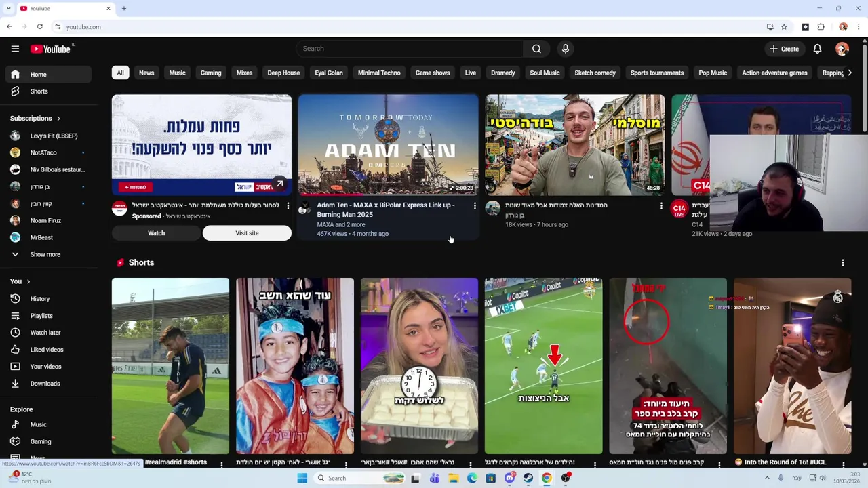The height and width of the screenshot is (488, 868).
Task: Open the Into the Round of 16 Short
Action: 792,366
